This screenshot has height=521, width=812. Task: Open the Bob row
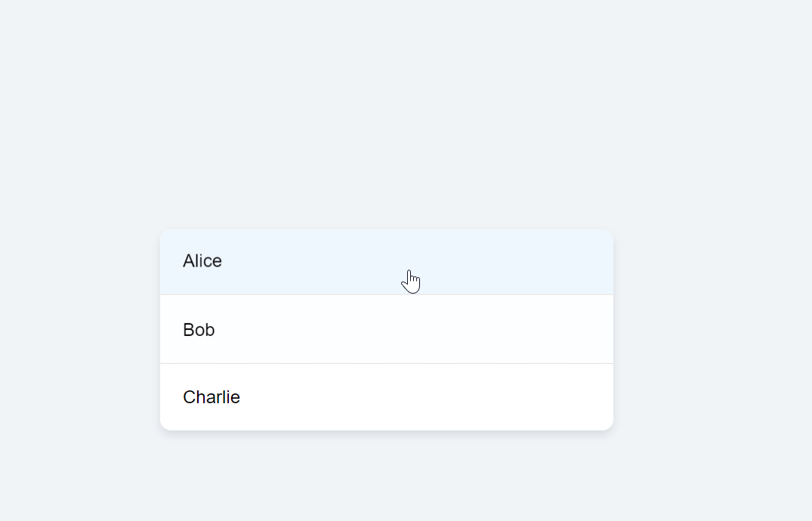[386, 329]
